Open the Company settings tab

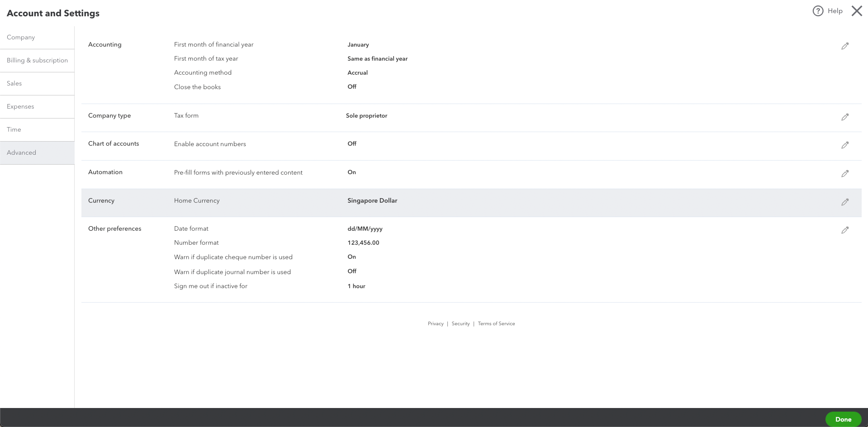point(21,38)
